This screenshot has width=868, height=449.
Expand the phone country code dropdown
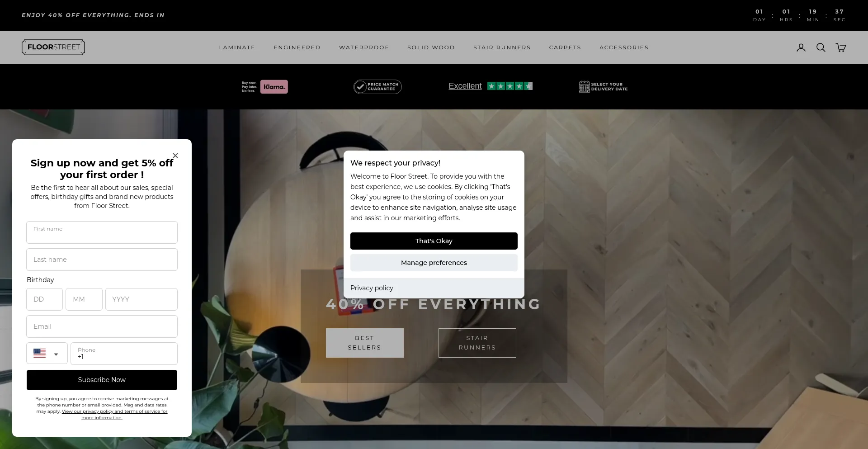47,354
